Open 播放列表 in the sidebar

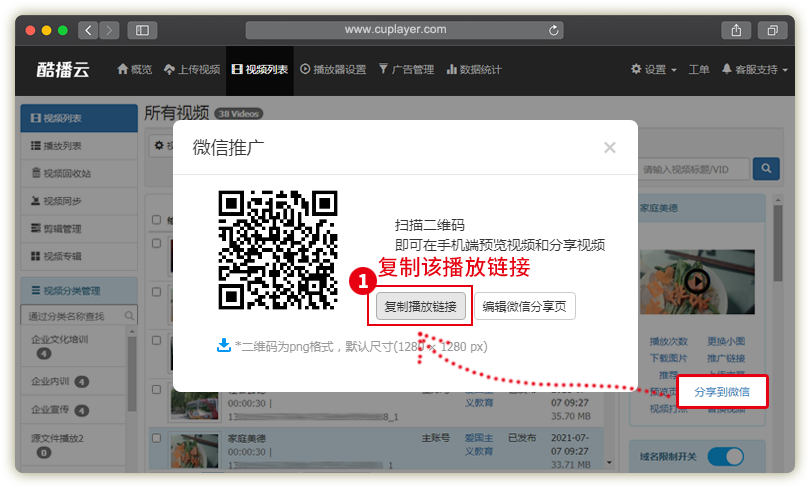coord(79,146)
